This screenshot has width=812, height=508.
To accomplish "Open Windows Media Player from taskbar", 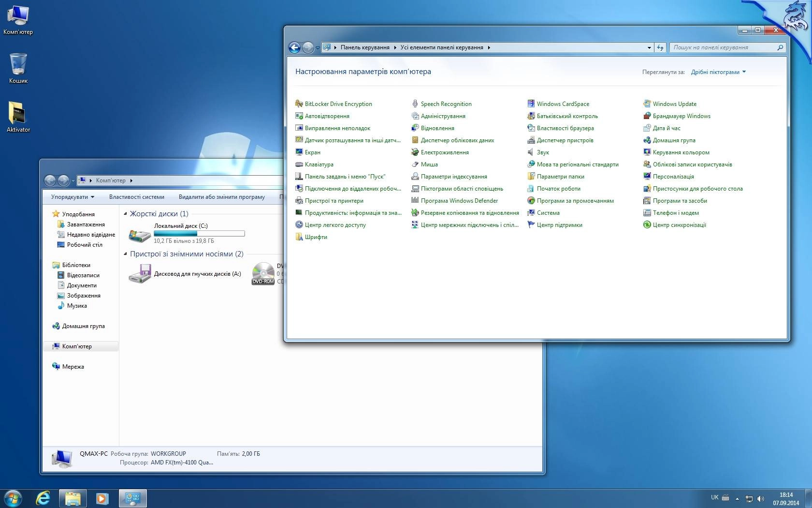I will (102, 498).
